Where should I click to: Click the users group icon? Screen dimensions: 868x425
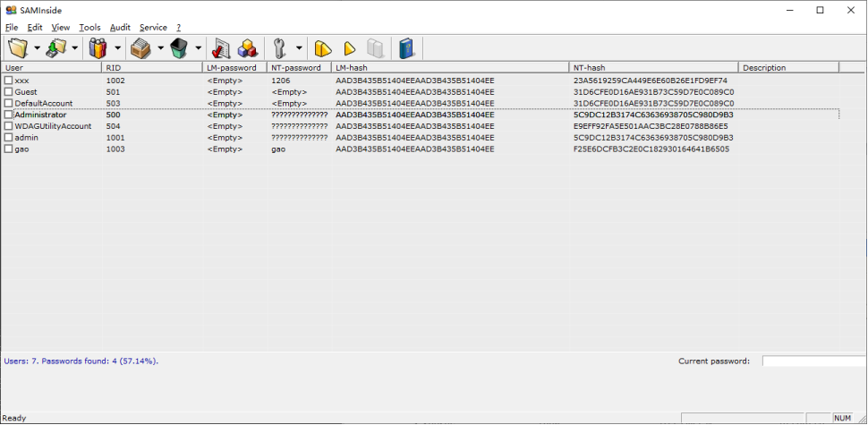pyautogui.click(x=98, y=48)
